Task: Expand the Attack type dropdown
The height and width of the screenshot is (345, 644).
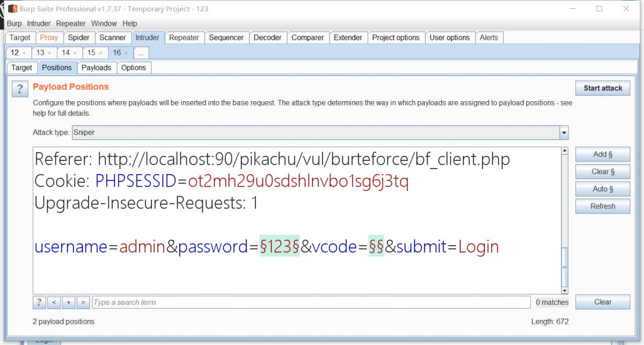Action: coord(563,133)
